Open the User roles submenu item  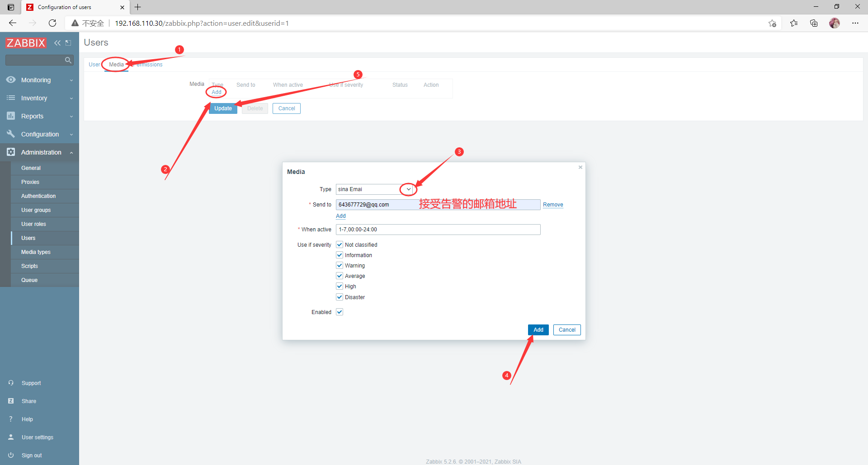[x=45, y=224]
